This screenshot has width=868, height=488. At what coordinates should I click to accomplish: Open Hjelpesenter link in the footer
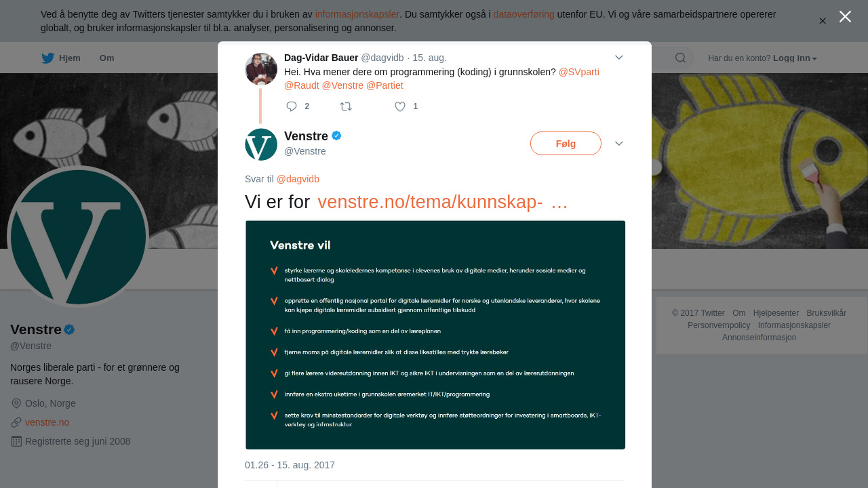[776, 313]
